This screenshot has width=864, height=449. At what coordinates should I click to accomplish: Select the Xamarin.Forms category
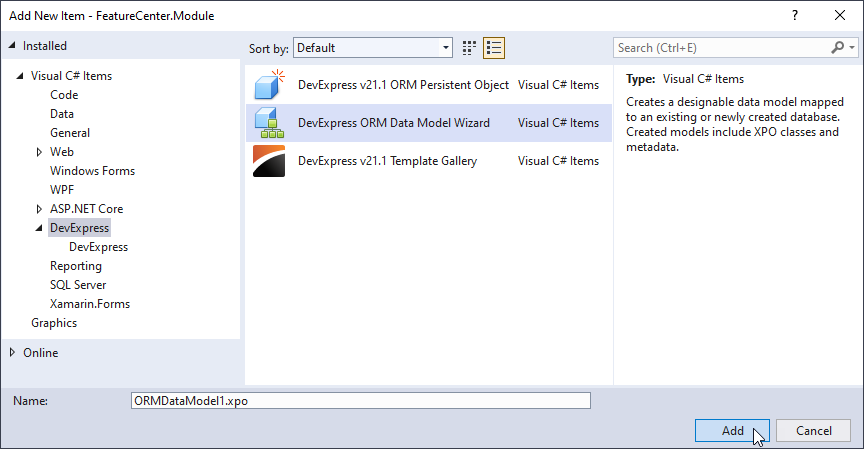point(90,304)
